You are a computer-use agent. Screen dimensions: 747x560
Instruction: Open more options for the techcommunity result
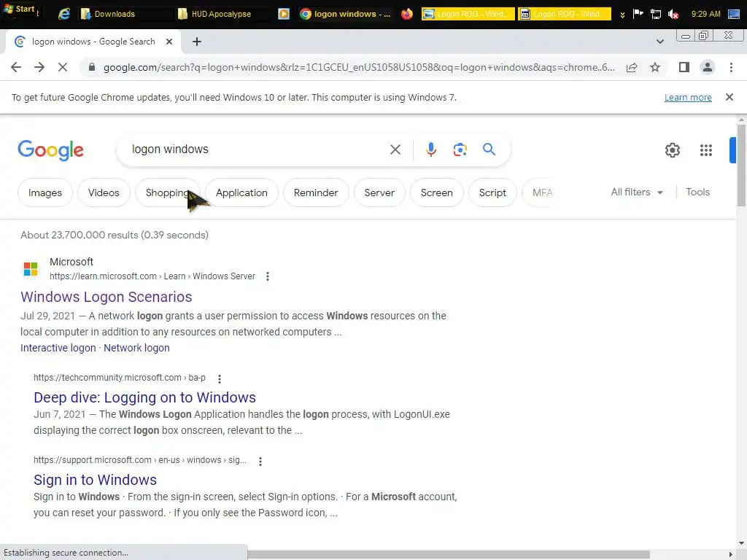219,378
